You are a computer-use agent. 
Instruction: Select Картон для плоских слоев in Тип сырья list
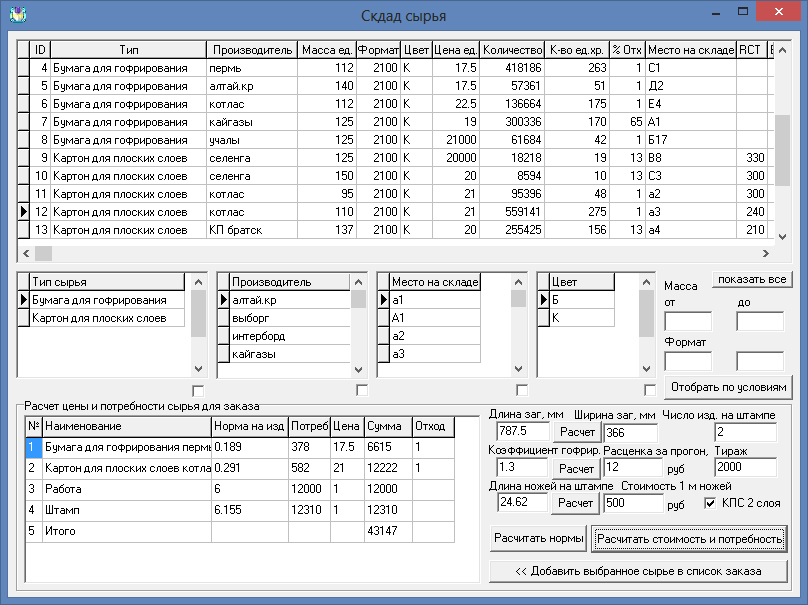click(x=107, y=318)
